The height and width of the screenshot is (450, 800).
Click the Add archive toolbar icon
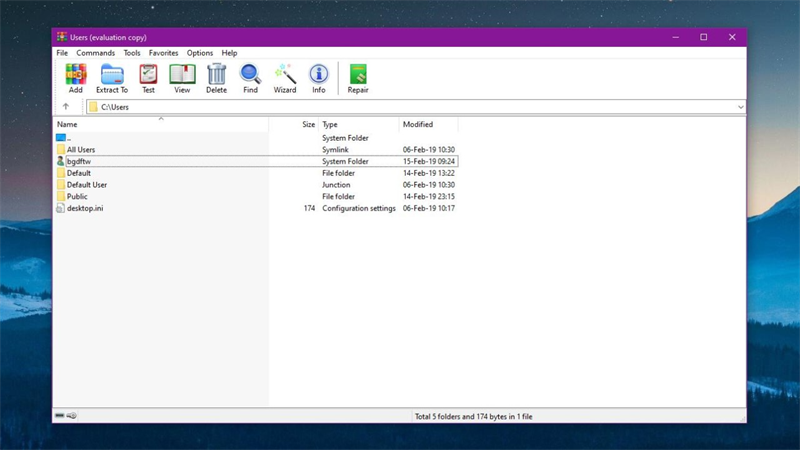tap(76, 74)
